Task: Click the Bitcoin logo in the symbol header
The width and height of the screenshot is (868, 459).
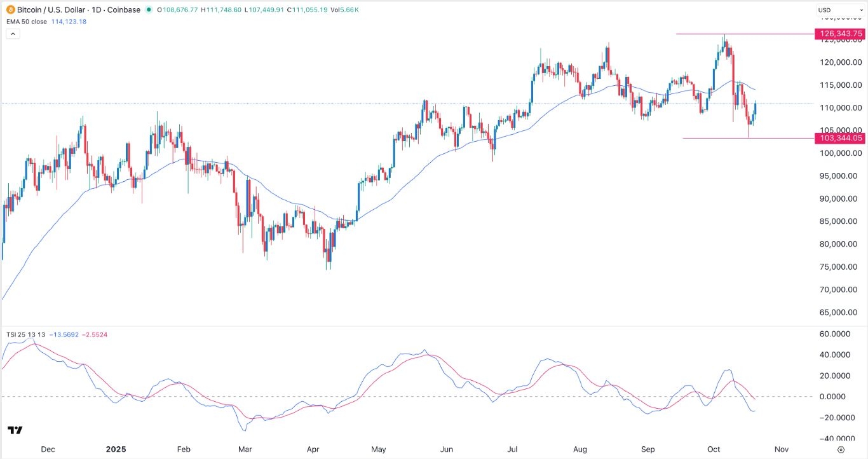Action: pyautogui.click(x=9, y=10)
